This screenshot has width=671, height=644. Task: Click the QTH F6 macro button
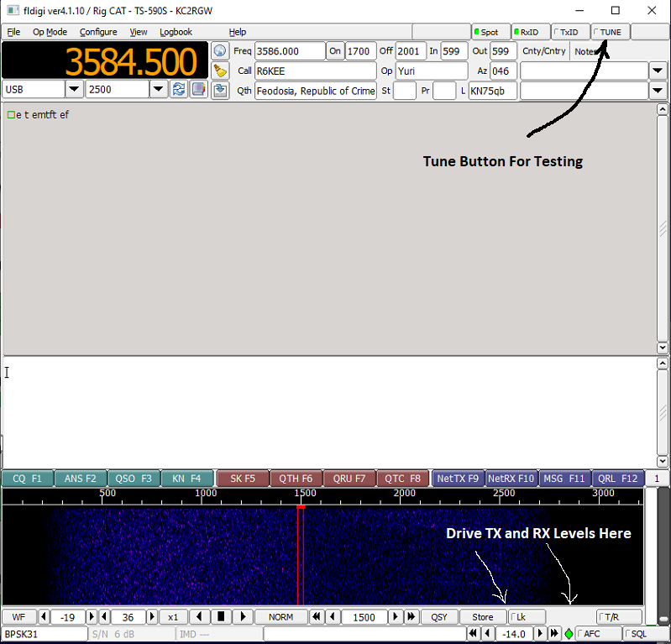296,479
